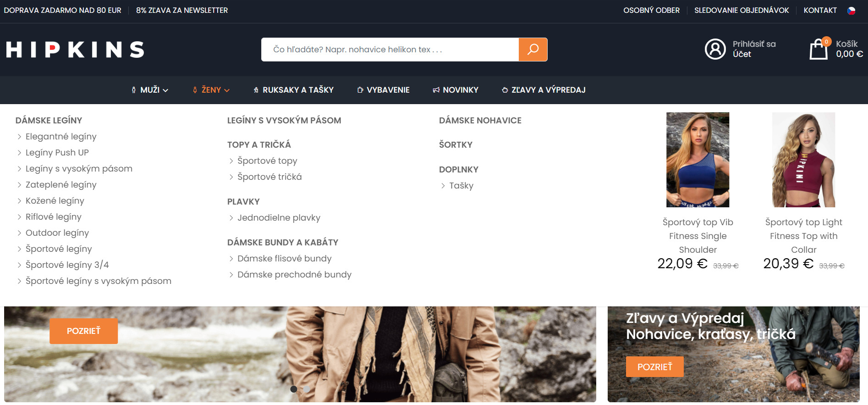Viewport: 868px width, 405px height.
Task: Click the icon beside Zľavy a výpredaj
Action: pos(505,90)
